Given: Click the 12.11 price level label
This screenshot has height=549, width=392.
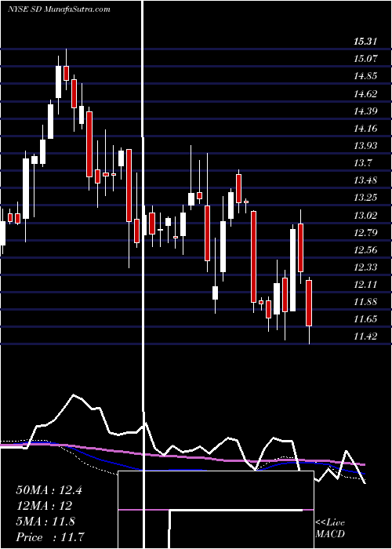Looking at the screenshot, I should tap(365, 284).
